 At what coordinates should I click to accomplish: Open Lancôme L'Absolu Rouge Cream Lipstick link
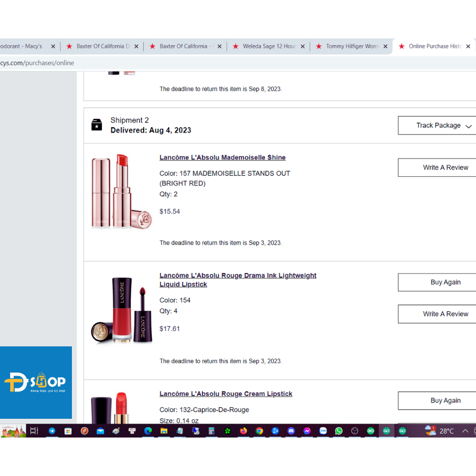coord(226,394)
